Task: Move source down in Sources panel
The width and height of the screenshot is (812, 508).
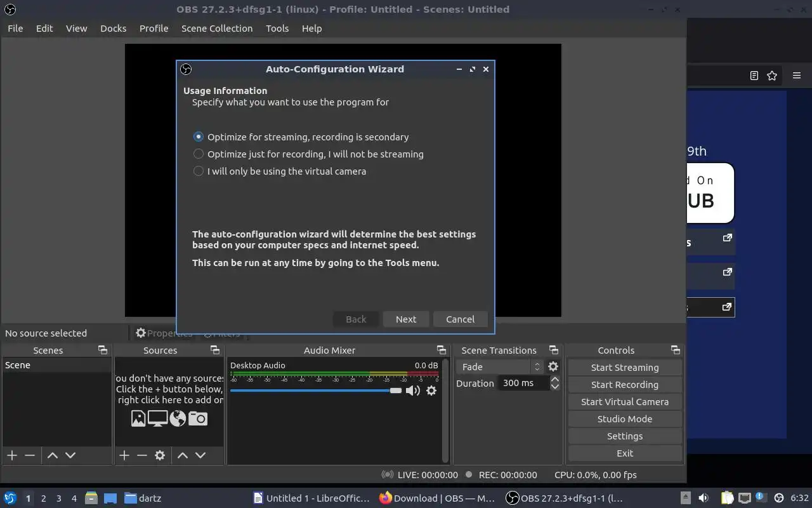Action: pyautogui.click(x=200, y=455)
